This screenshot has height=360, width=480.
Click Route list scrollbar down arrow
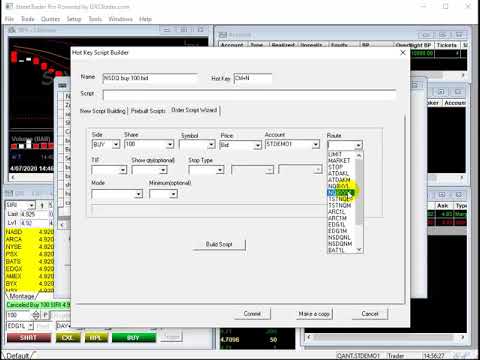(x=359, y=250)
